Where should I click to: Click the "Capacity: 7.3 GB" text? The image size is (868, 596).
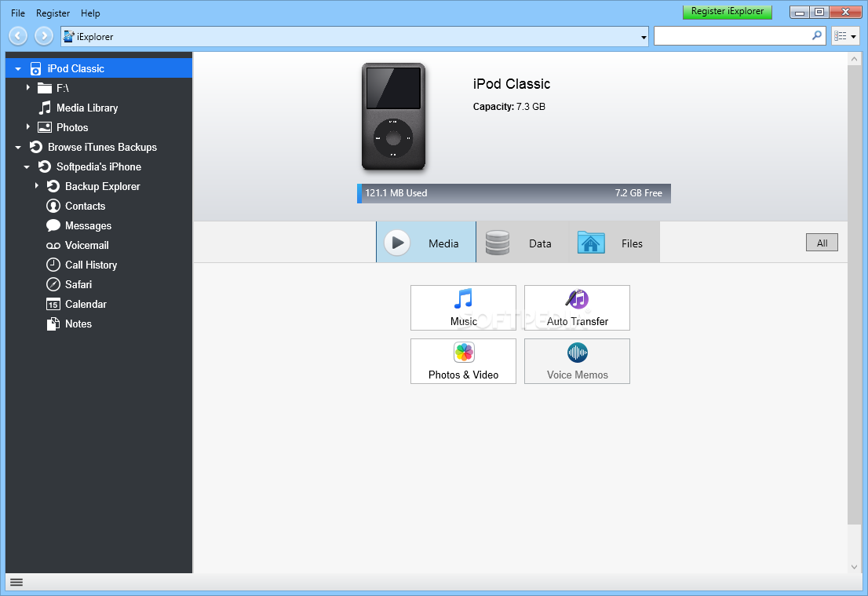click(x=509, y=106)
